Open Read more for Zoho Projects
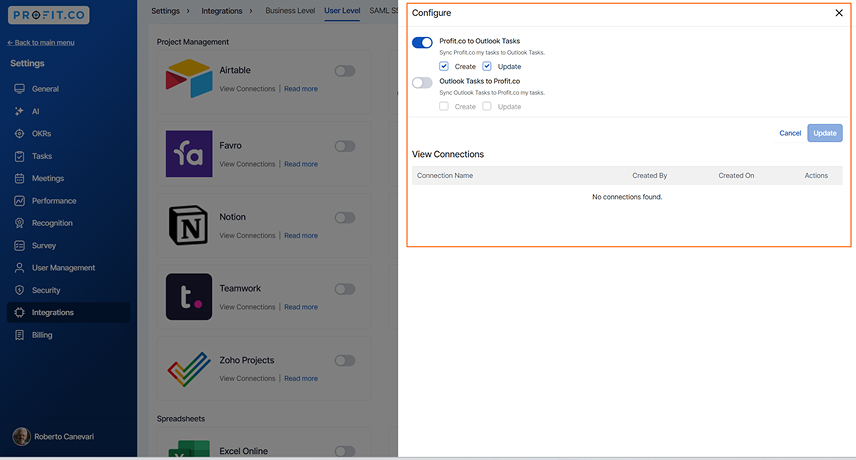The height and width of the screenshot is (460, 856). coord(301,379)
